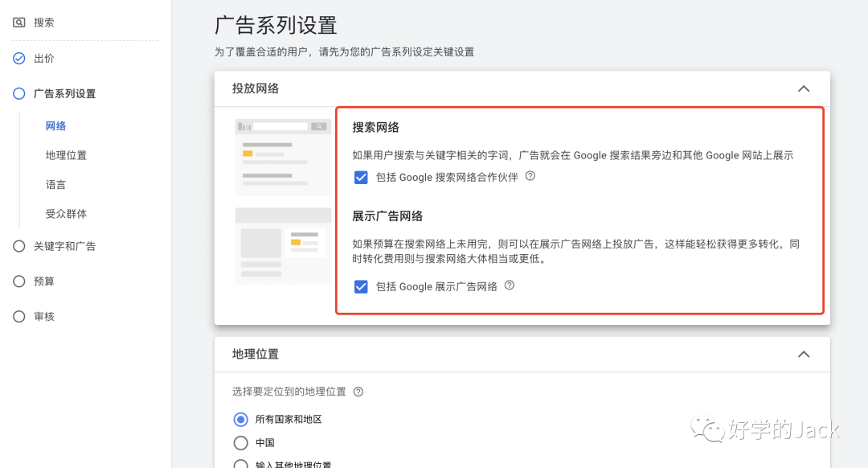868x468 pixels.
Task: Collapse the 投放网络 section chevron
Action: [804, 88]
